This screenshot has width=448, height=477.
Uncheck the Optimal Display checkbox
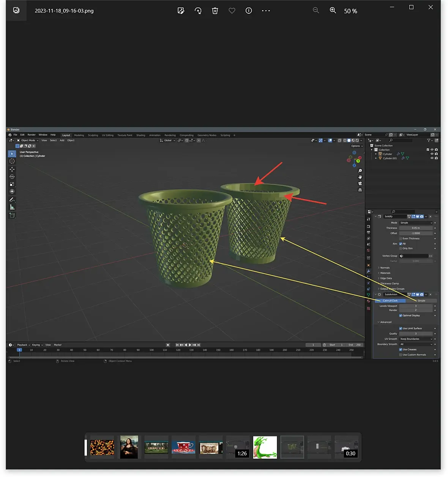tap(401, 315)
